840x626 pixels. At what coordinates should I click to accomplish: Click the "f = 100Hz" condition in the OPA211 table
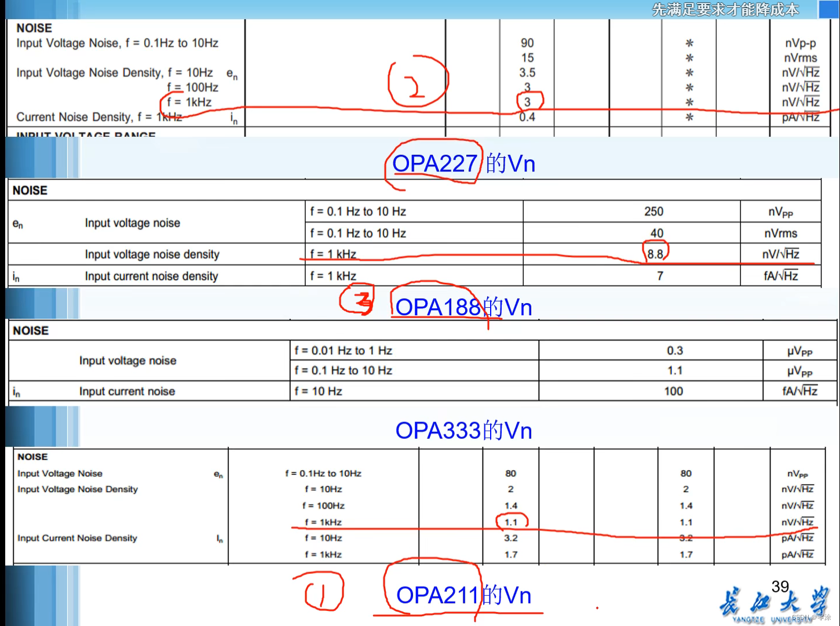point(323,505)
